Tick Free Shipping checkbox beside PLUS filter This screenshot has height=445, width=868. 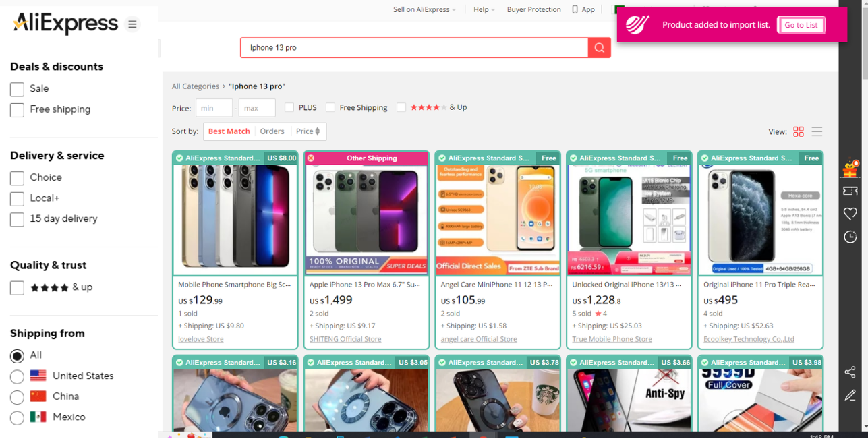pos(330,107)
